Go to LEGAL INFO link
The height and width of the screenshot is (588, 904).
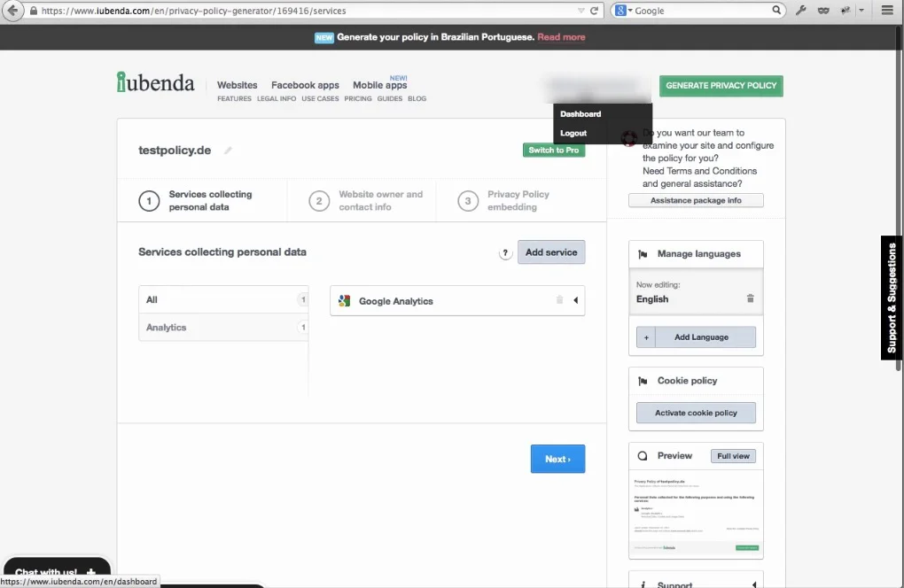click(277, 98)
